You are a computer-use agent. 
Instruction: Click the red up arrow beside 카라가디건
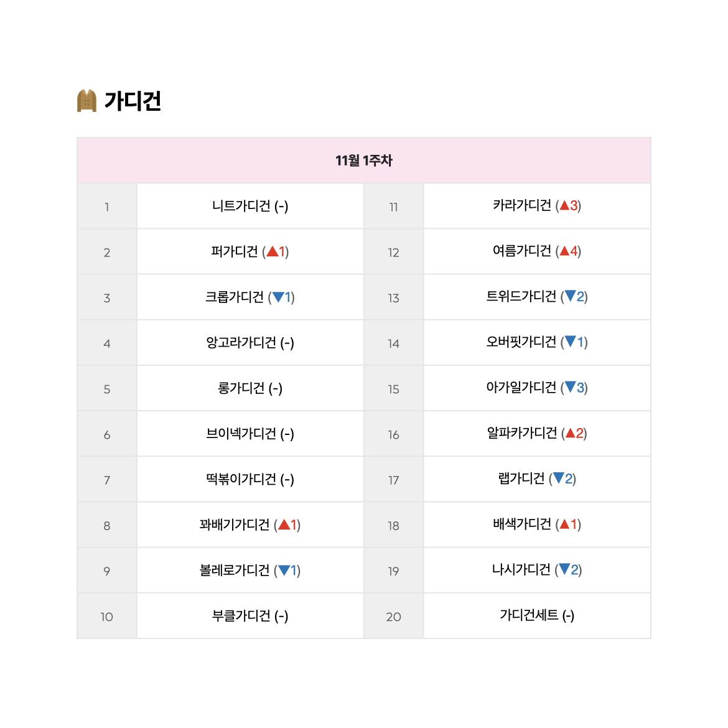(564, 205)
